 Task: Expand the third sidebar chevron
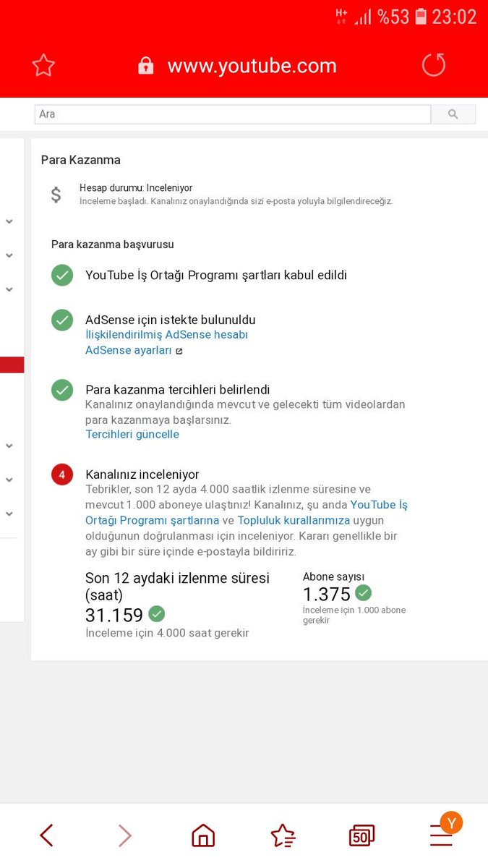pyautogui.click(x=9, y=289)
